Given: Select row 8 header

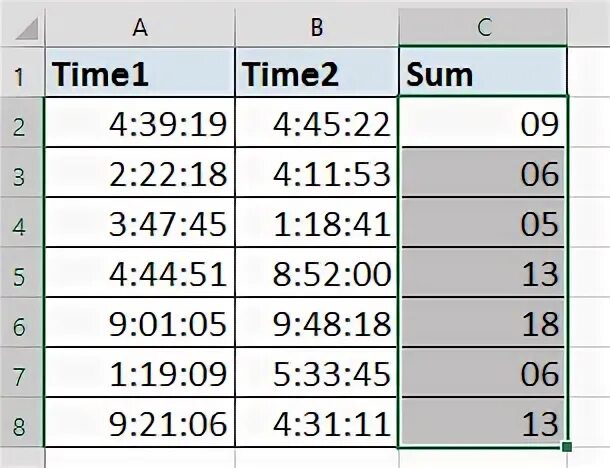Looking at the screenshot, I should [21, 423].
